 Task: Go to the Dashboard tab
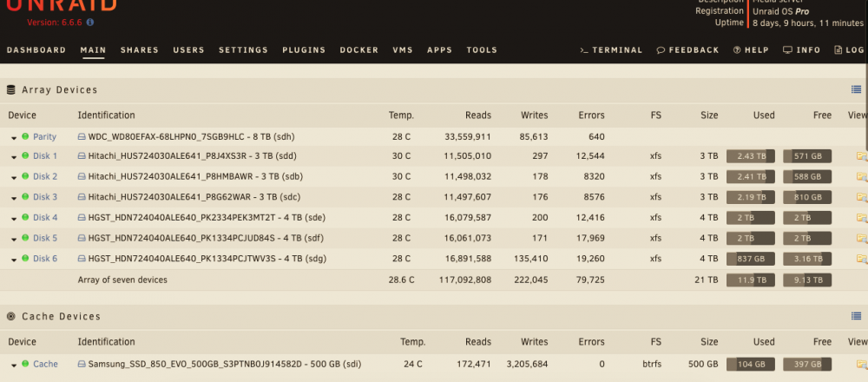tap(36, 49)
